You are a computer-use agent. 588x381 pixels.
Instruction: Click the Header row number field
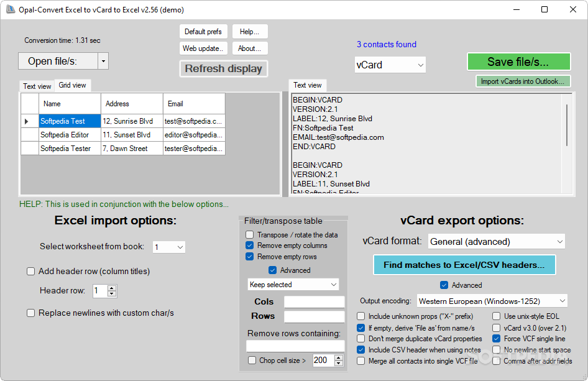click(100, 291)
